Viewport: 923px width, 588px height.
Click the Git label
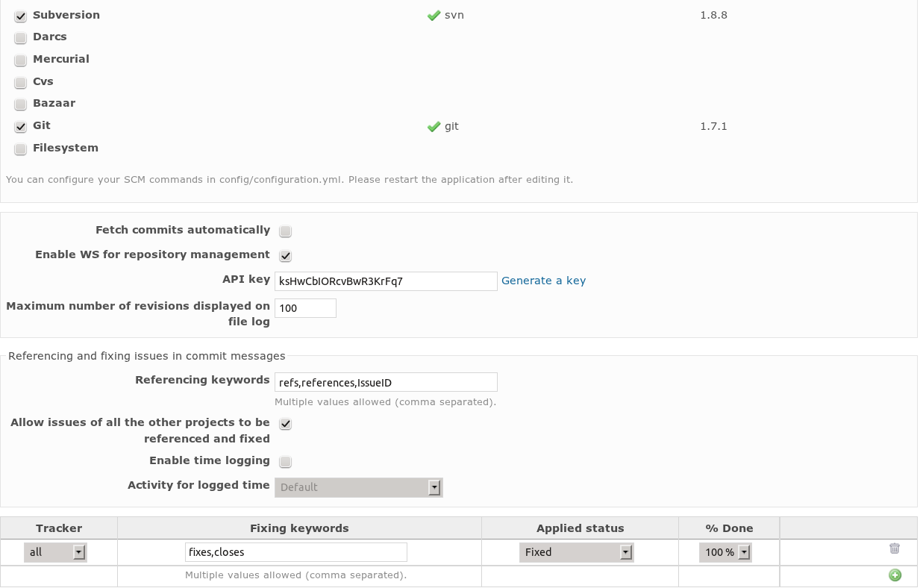coord(42,125)
